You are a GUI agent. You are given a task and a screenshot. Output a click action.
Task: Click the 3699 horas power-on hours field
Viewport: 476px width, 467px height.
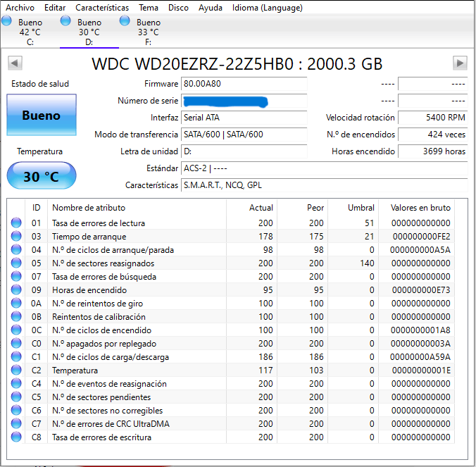point(432,151)
